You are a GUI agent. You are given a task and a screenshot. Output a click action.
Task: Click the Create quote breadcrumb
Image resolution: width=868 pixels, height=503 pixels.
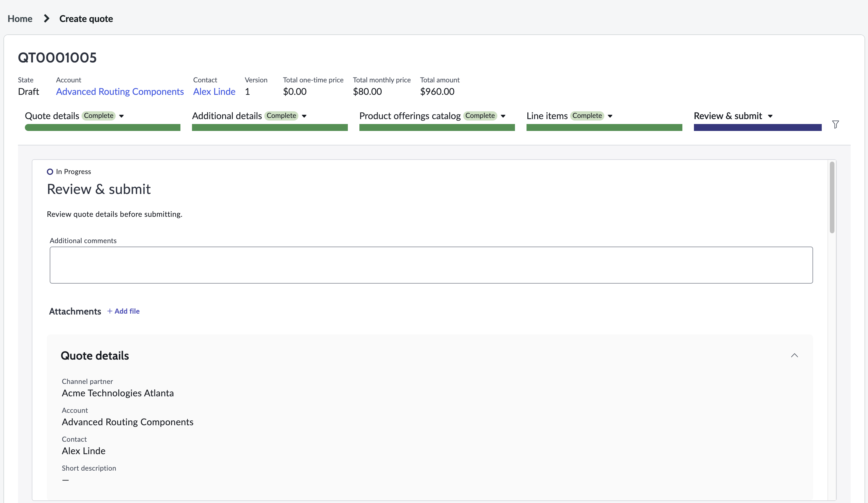86,19
